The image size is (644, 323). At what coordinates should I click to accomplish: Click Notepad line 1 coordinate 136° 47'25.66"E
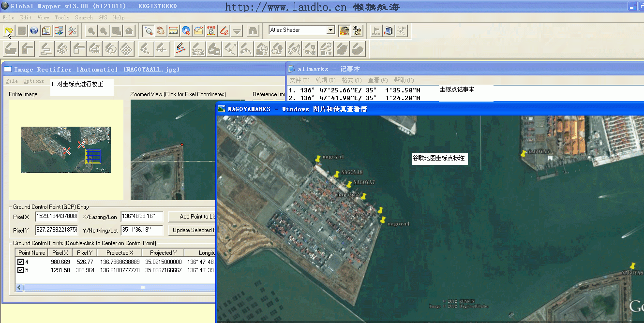331,90
